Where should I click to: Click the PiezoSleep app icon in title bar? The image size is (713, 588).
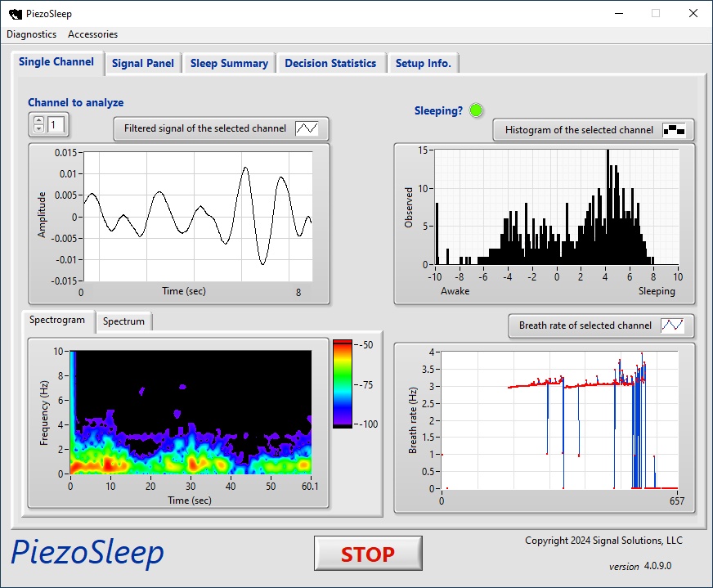pyautogui.click(x=15, y=13)
